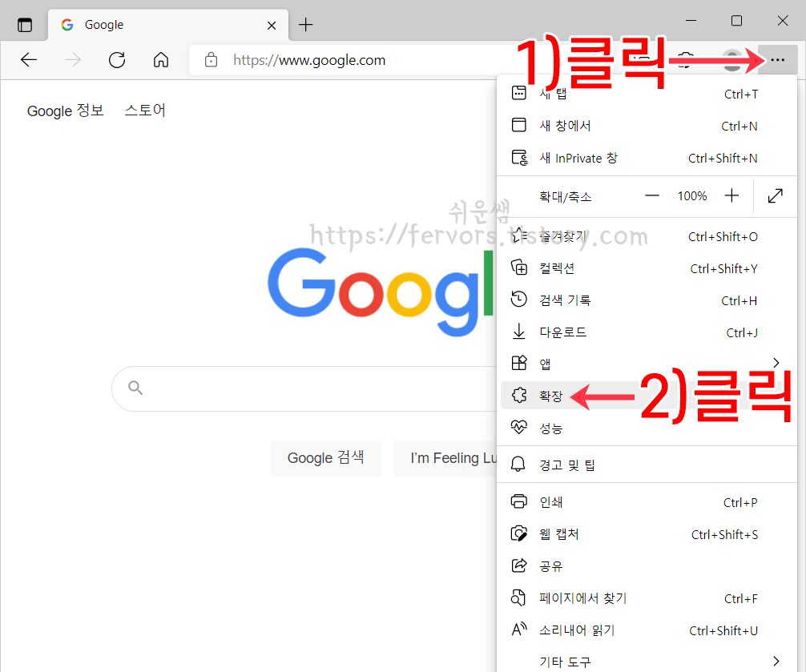Screen dimensions: 806x672
Task: Click the InPrivate window icon
Action: tap(519, 157)
